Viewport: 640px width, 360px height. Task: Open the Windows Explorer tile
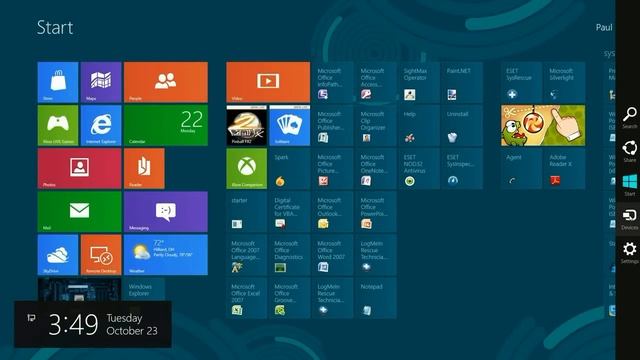click(x=144, y=290)
